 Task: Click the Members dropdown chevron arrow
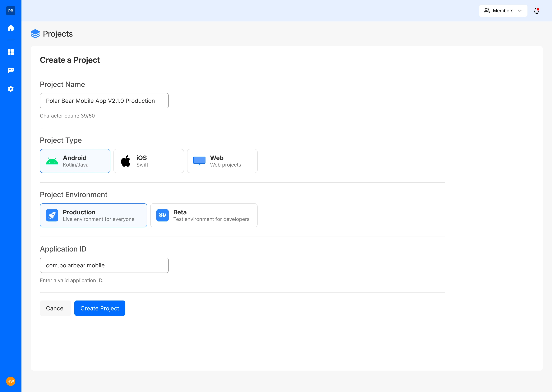tap(520, 11)
